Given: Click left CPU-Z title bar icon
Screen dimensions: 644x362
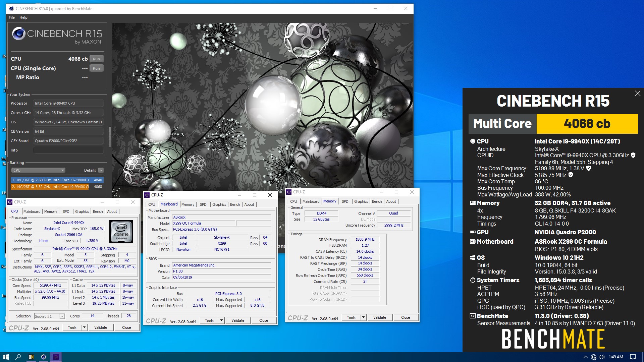Looking at the screenshot, I should click(10, 202).
